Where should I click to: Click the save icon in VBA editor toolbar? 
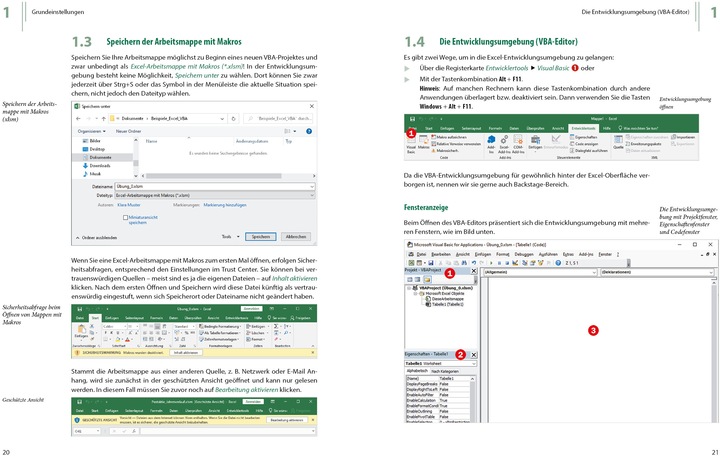coord(430,263)
